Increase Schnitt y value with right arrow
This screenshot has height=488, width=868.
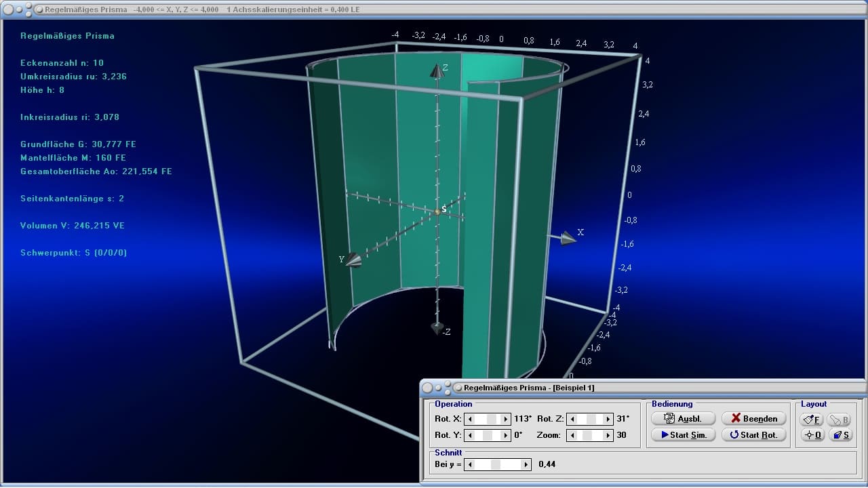[526, 464]
